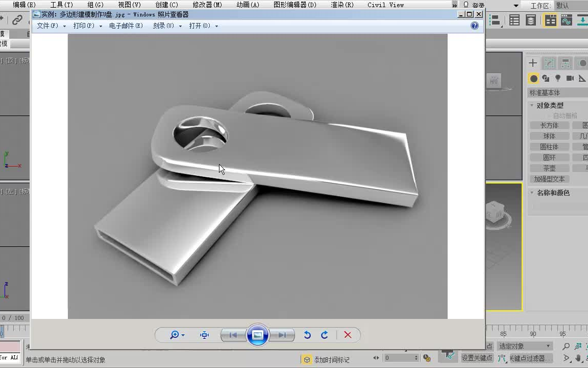588x368 pixels.
Task: Select the Lights creation icon
Action: [x=557, y=79]
